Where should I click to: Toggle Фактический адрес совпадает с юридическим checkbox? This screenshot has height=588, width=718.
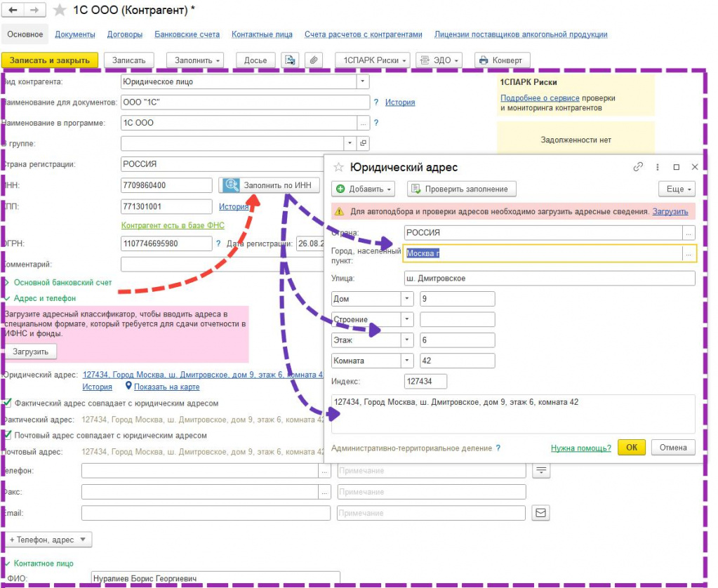(7, 403)
